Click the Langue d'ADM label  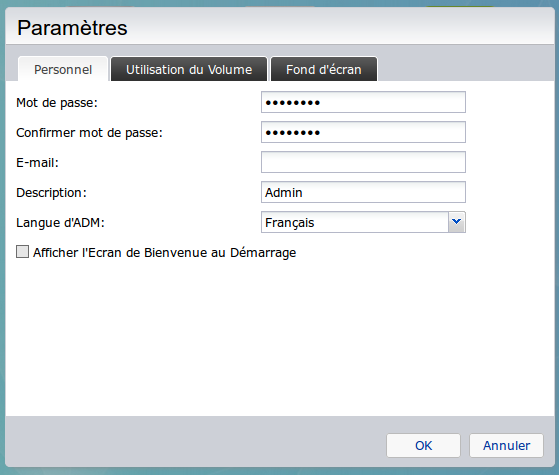[x=60, y=223]
